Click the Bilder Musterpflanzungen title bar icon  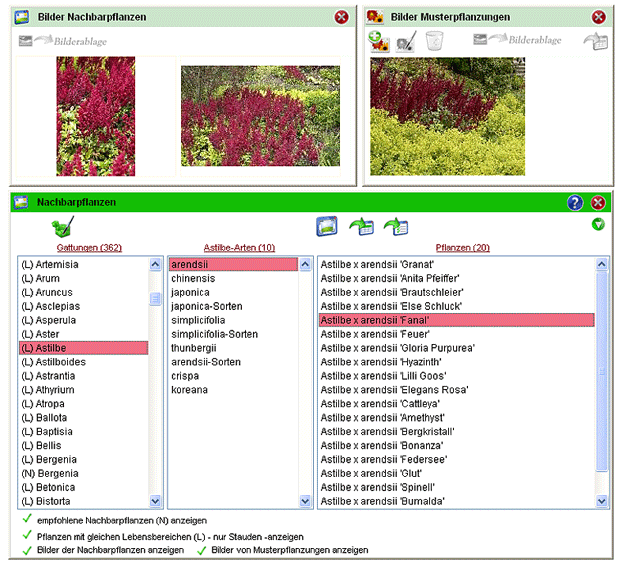coord(375,17)
